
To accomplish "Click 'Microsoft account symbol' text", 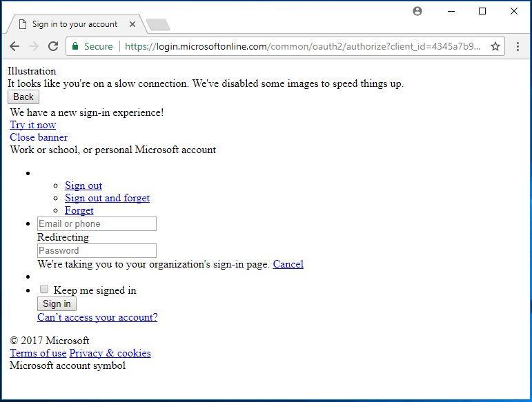I will pyautogui.click(x=68, y=365).
